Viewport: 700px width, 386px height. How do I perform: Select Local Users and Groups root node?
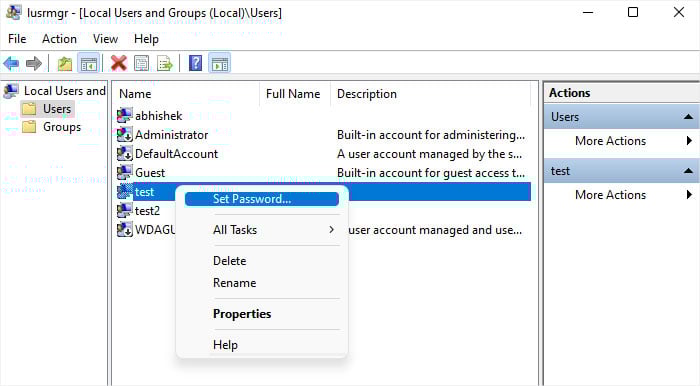(x=65, y=91)
